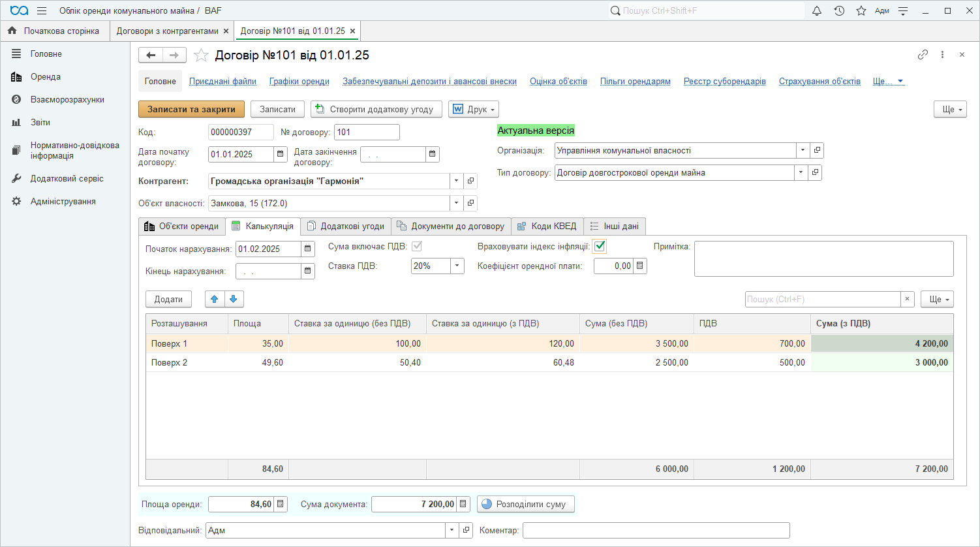The height and width of the screenshot is (547, 980).
Task: Toggle the inflation index checkbox
Action: pyautogui.click(x=600, y=246)
